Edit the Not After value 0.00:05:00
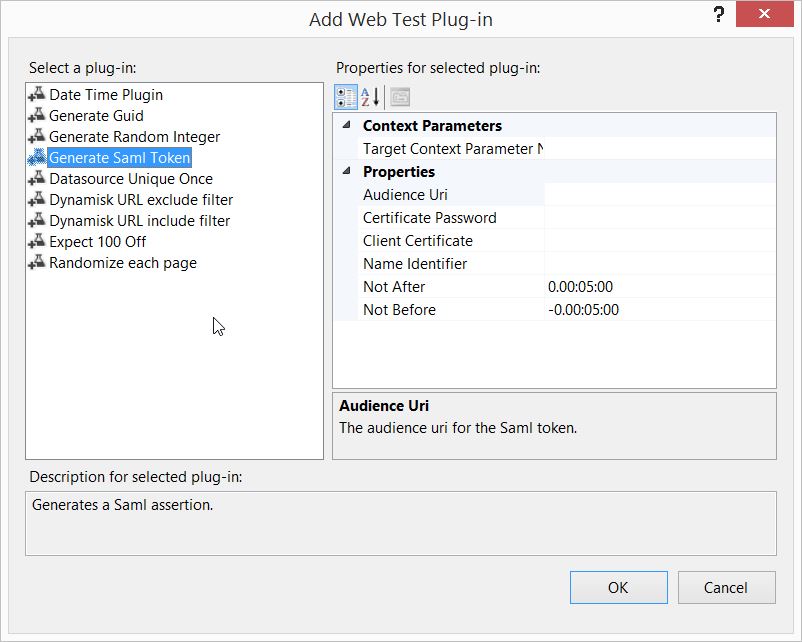Viewport: 802px width, 642px height. point(660,286)
